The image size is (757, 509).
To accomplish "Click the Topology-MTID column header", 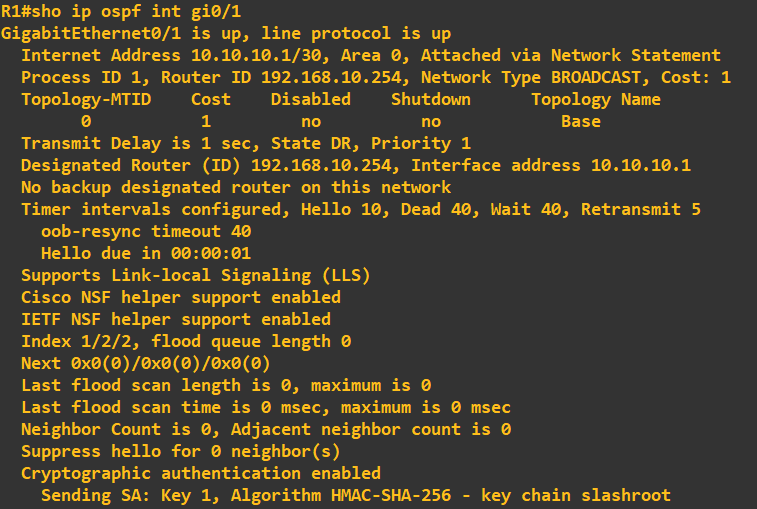I will point(85,99).
